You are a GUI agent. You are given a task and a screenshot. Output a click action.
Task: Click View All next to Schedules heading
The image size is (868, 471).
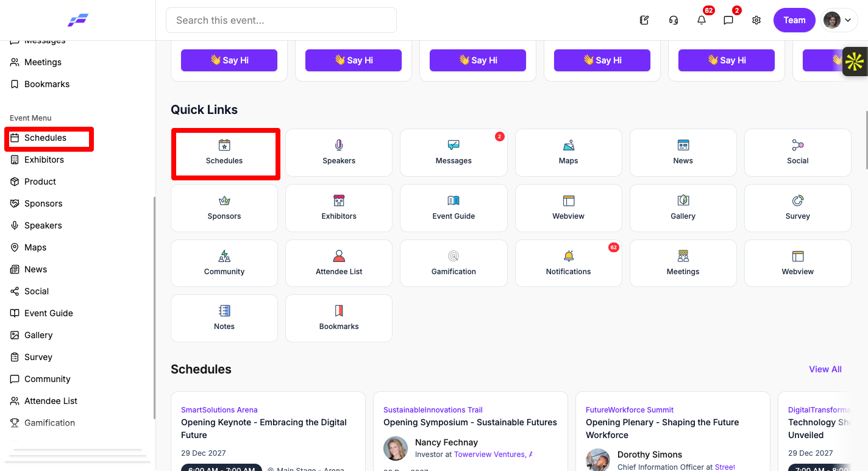coord(825,369)
